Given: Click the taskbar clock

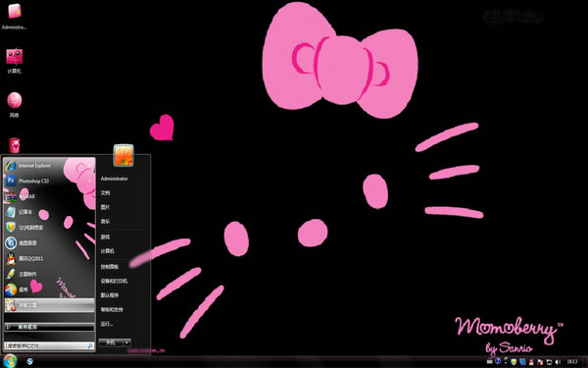Looking at the screenshot, I should click(x=572, y=361).
